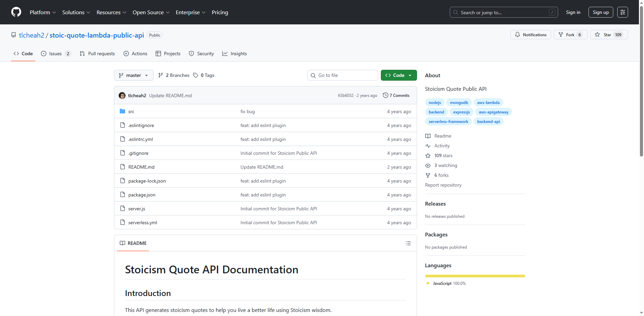Click the search magnifier icon in header

click(x=456, y=12)
